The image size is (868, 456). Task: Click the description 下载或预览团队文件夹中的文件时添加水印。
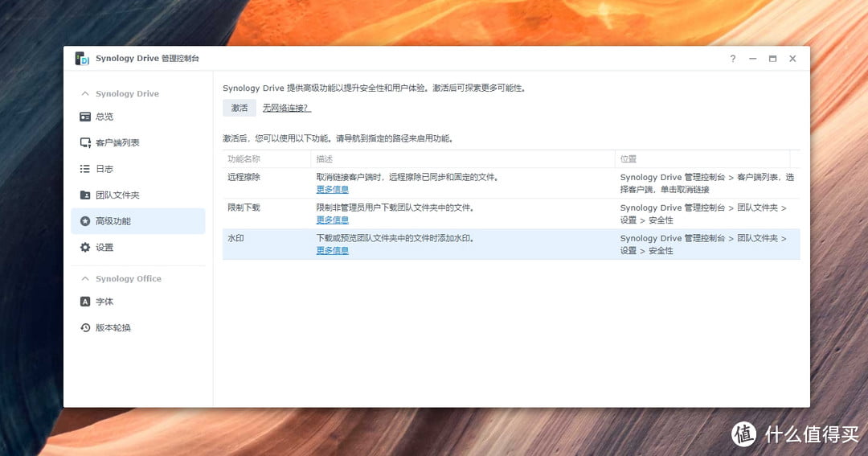pos(395,238)
